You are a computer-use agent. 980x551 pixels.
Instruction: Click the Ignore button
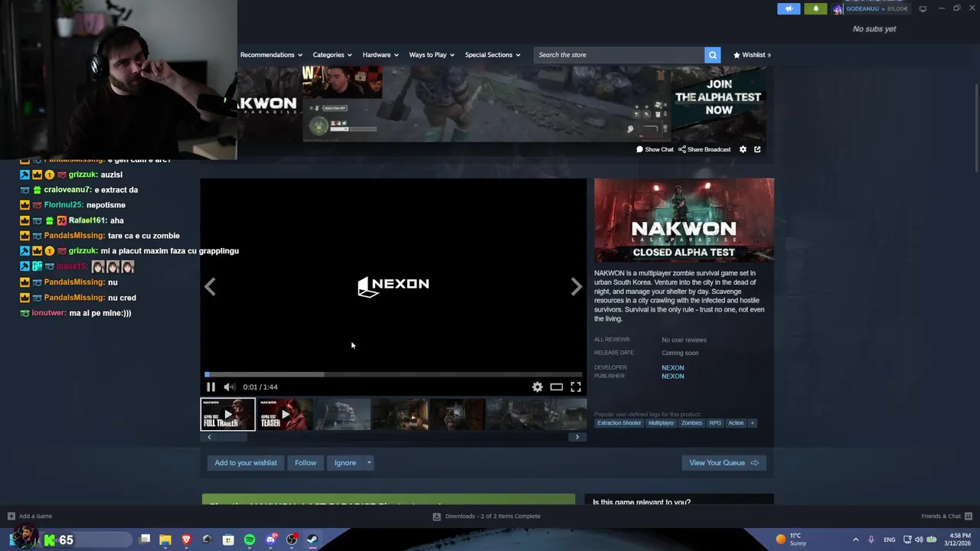(x=345, y=463)
